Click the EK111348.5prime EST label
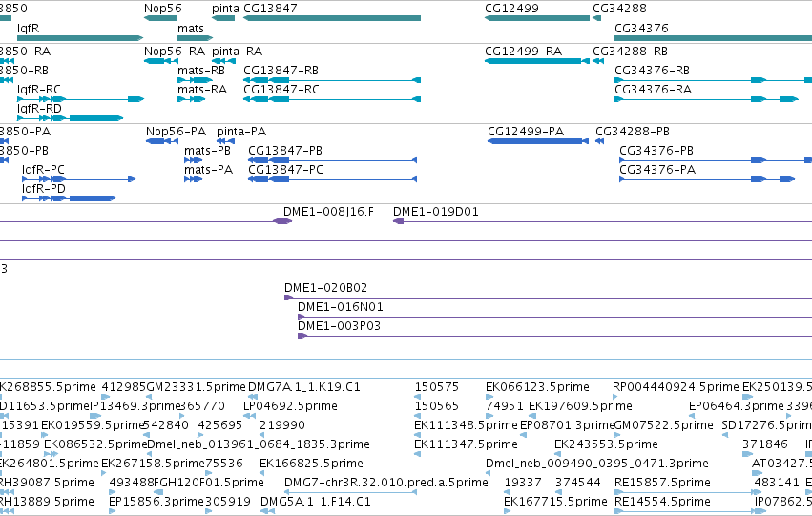Screen dimensions: 812x516 (x=466, y=425)
